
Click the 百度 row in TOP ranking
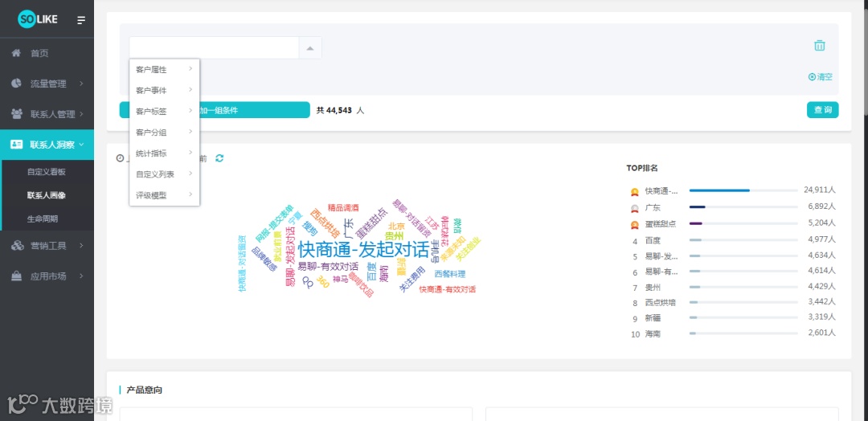point(734,240)
